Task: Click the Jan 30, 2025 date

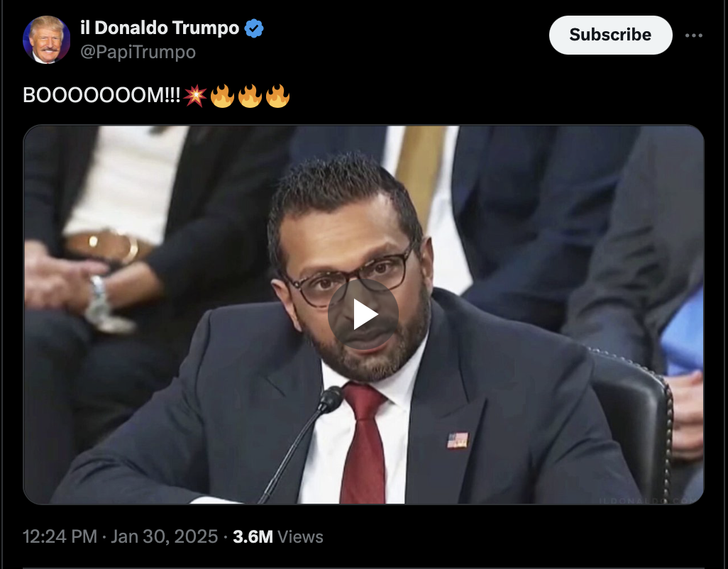Action: tap(165, 536)
